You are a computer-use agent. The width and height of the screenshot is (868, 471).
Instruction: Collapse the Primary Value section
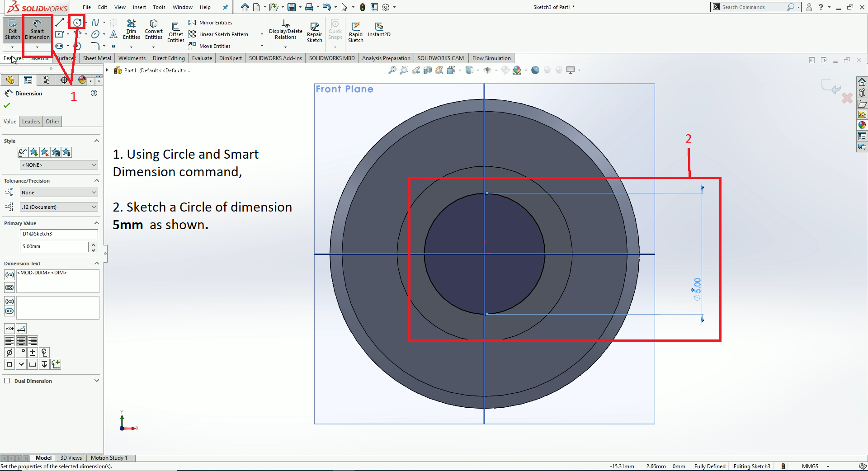point(96,223)
